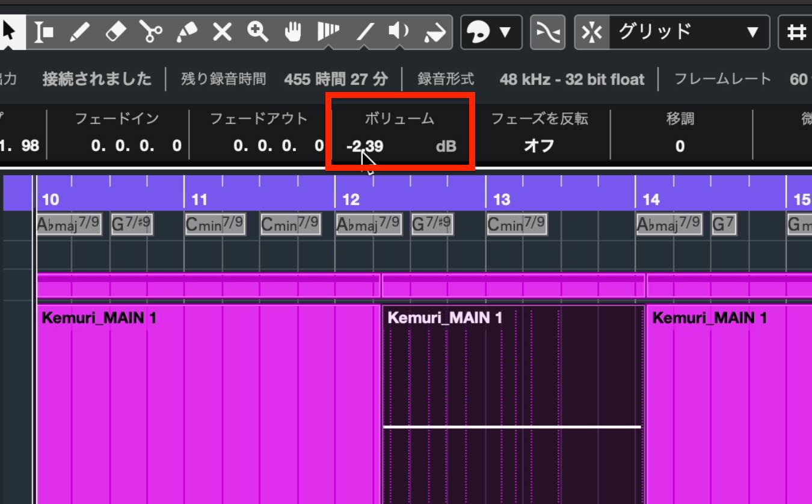Select the Range Selection tool
The height and width of the screenshot is (504, 812).
43,32
